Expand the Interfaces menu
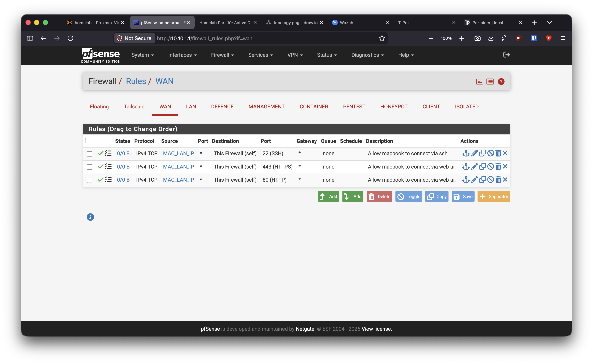This screenshot has width=593, height=364. (x=182, y=55)
